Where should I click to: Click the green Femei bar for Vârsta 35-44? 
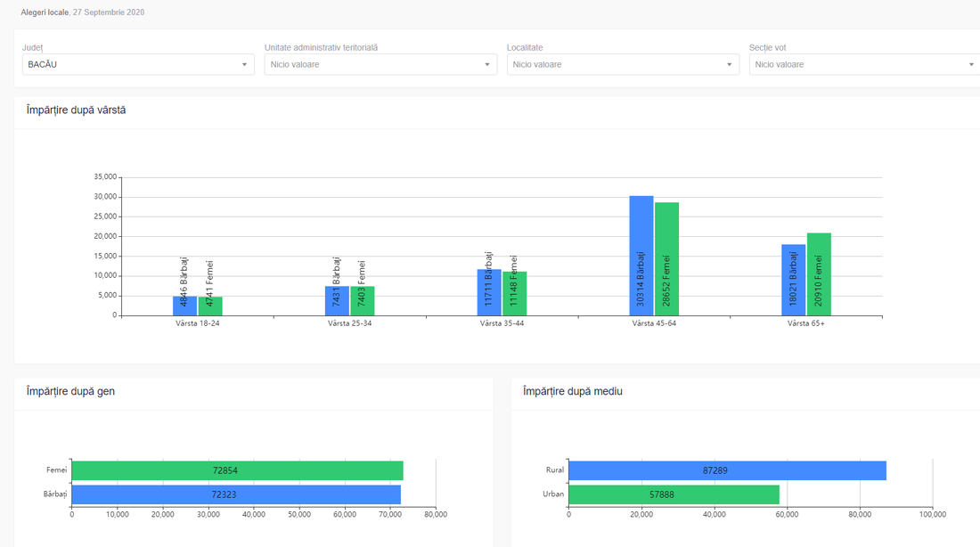pyautogui.click(x=515, y=294)
